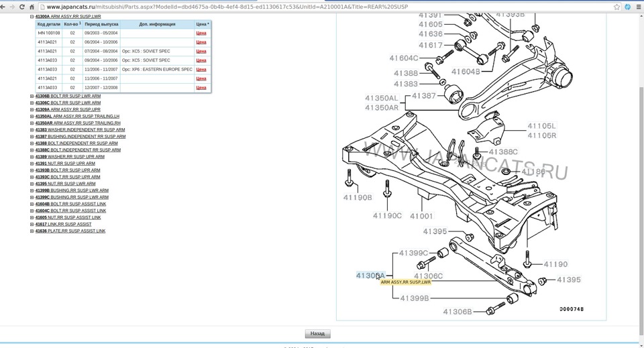644x348 pixels.
Task: Open the browser extension globe icon
Action: click(x=628, y=7)
